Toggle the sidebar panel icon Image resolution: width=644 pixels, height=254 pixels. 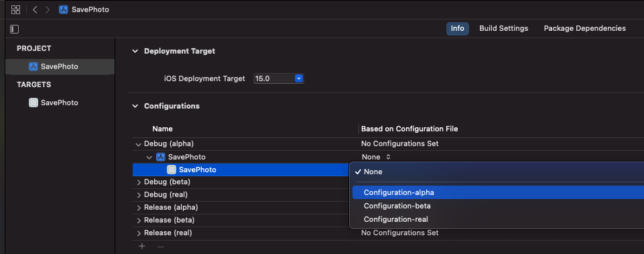point(15,29)
